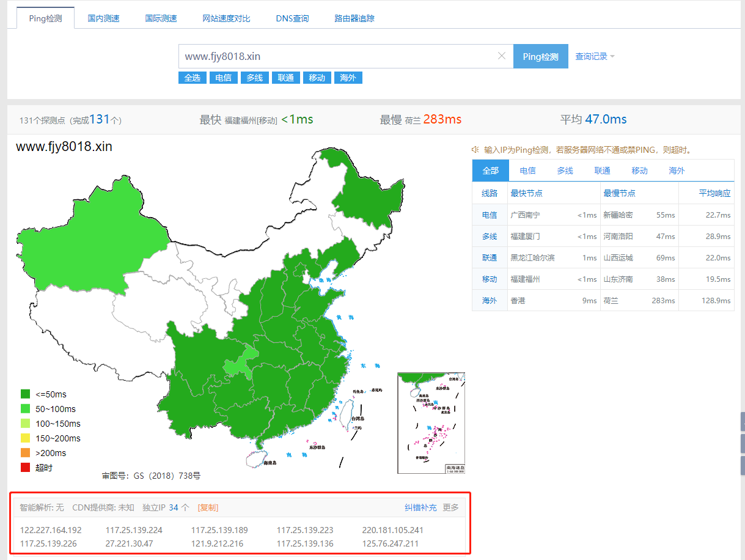The width and height of the screenshot is (745, 560).
Task: Click the speaker notice icon
Action: (x=475, y=150)
